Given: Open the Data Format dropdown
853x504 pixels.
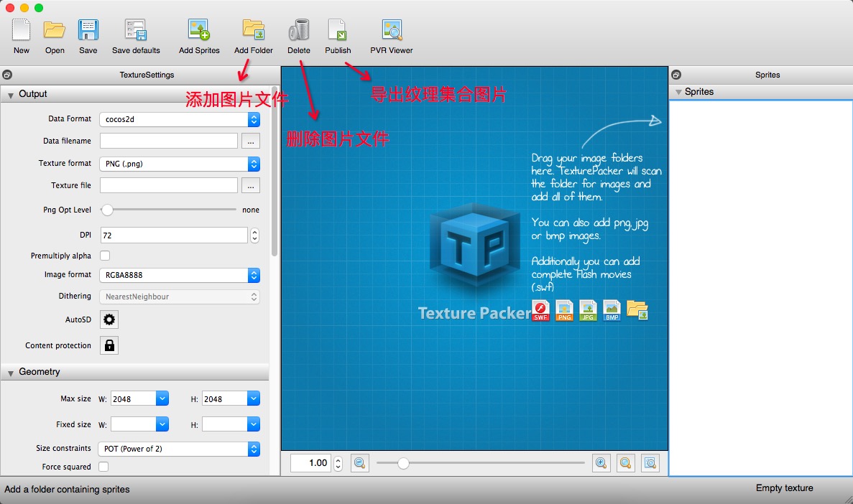Looking at the screenshot, I should click(x=179, y=118).
